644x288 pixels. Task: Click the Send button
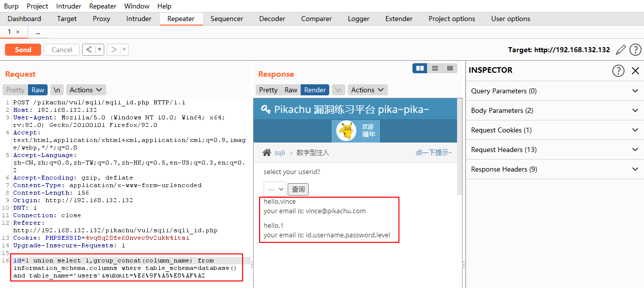(23, 50)
